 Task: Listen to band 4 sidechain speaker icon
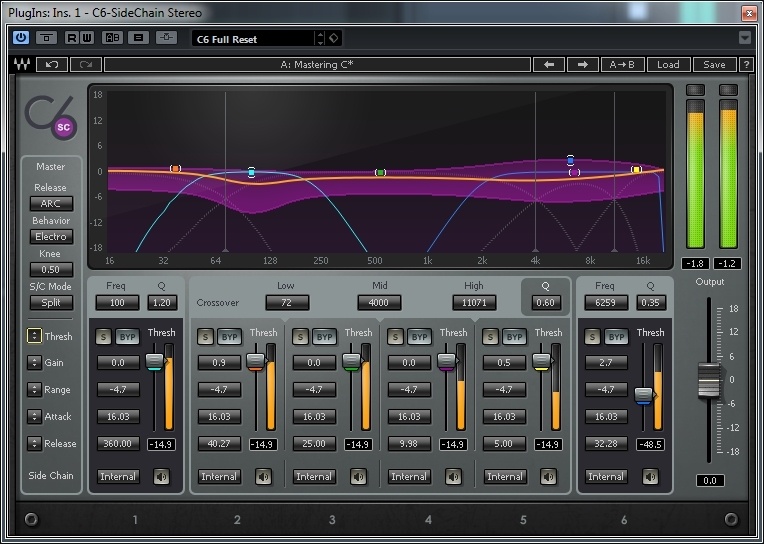pyautogui.click(x=454, y=476)
